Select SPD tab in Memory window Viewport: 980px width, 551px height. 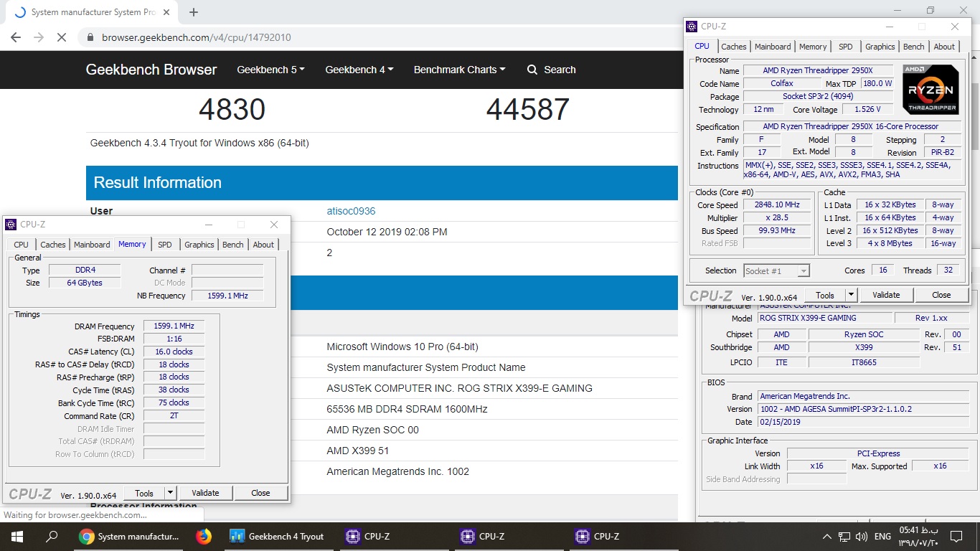tap(165, 245)
